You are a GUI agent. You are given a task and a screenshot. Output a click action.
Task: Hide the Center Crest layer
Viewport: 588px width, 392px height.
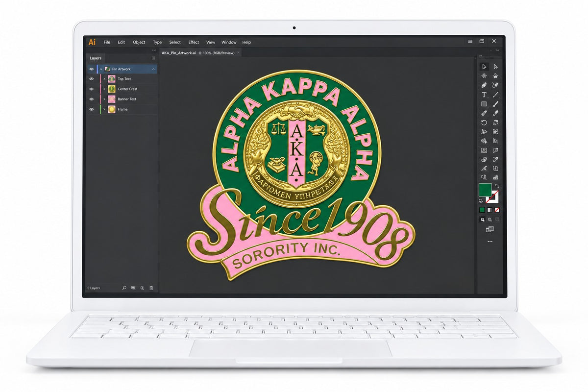click(92, 89)
